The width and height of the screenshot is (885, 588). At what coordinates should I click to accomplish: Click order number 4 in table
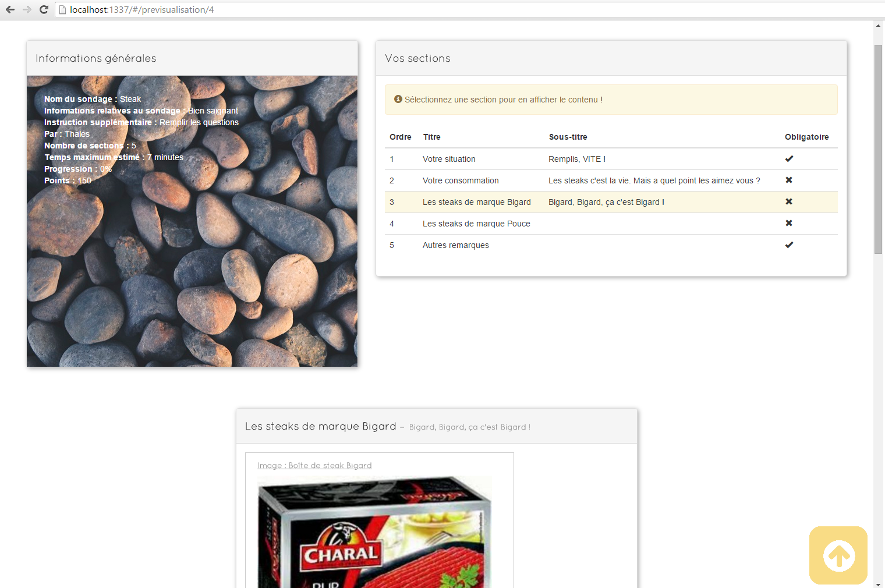[392, 224]
